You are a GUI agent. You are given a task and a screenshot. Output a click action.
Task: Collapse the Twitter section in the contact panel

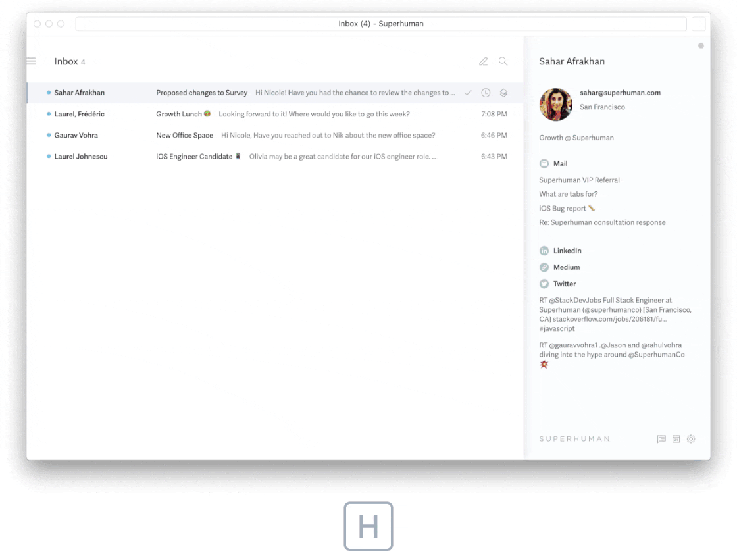(x=564, y=284)
